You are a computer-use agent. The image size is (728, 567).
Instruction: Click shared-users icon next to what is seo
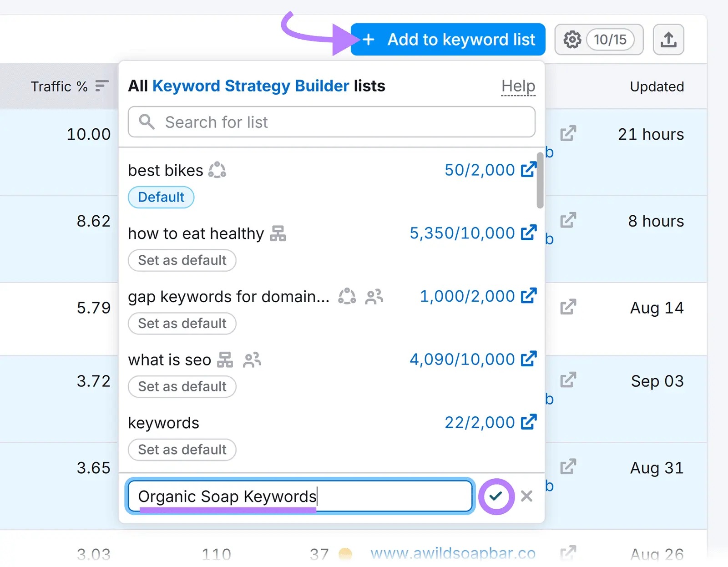pos(252,360)
